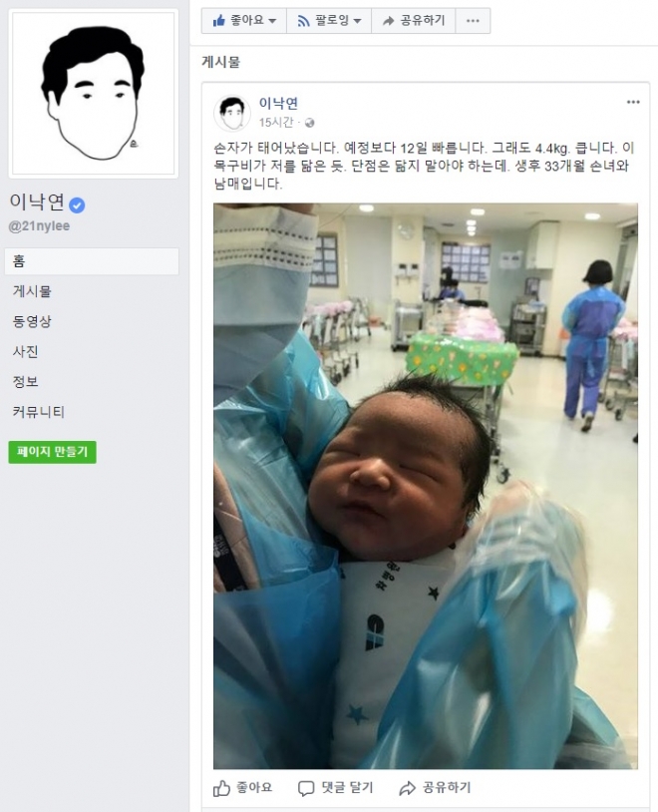The width and height of the screenshot is (658, 812).
Task: Open the page's more options ellipsis button
Action: pyautogui.click(x=473, y=21)
